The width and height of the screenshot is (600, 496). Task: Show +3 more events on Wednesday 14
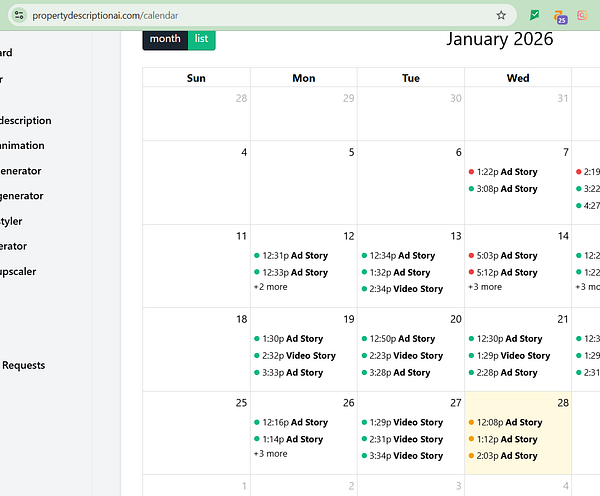click(485, 287)
